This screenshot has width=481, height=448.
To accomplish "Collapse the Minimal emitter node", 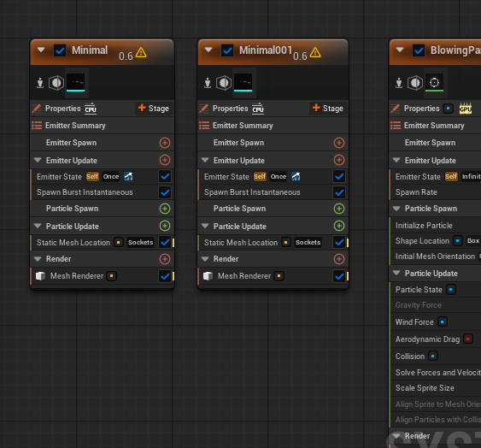I will 41,50.
